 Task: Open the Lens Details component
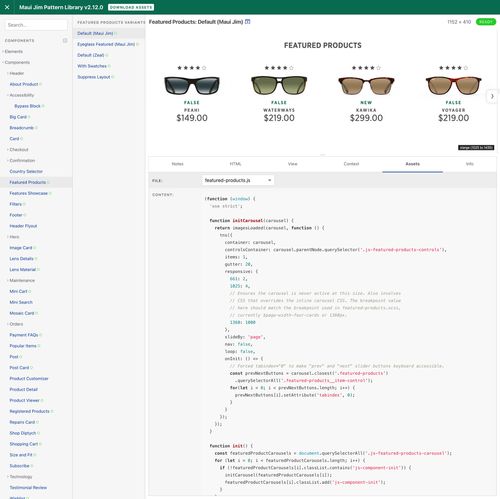point(22,259)
